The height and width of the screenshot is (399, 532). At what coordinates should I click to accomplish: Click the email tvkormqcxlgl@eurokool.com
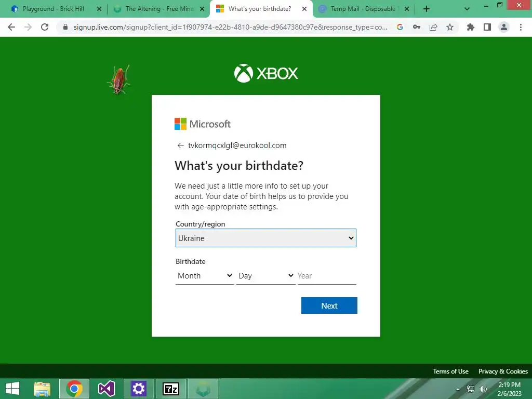coord(237,145)
